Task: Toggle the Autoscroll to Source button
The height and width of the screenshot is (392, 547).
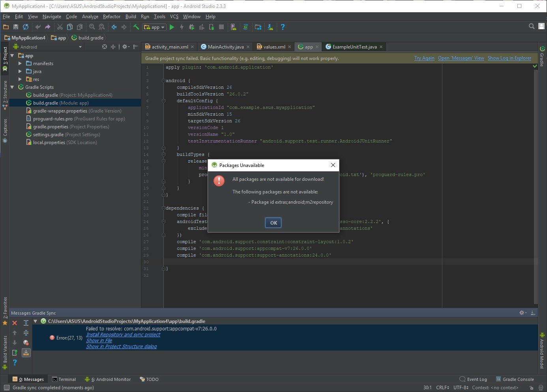Action: 26,353
